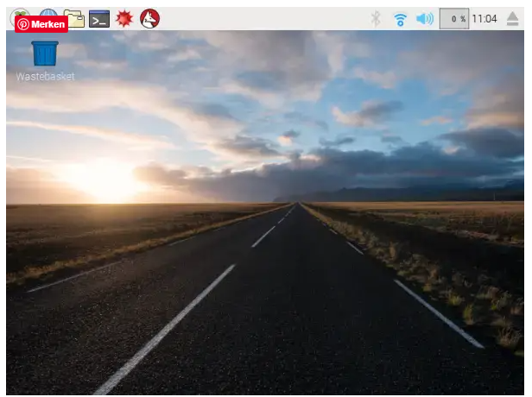Viewport: 532px width, 397px height.
Task: Open the File Manager folder icon
Action: [x=75, y=18]
